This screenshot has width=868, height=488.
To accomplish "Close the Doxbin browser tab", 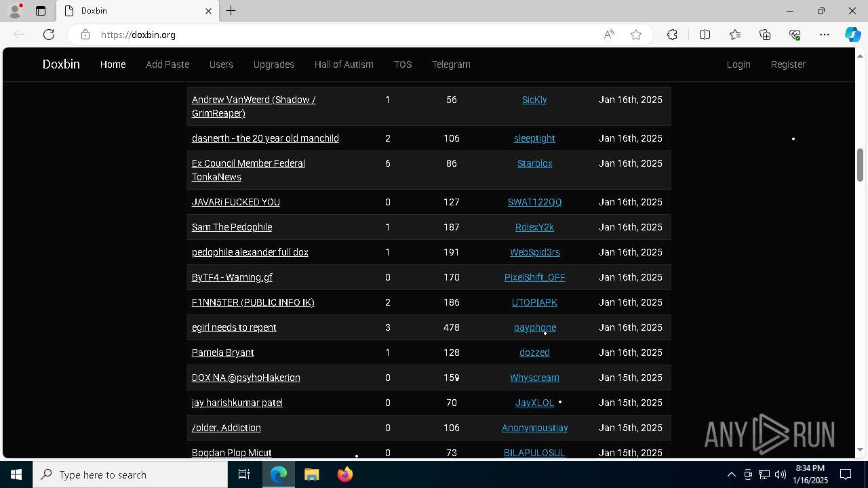I will [x=209, y=11].
